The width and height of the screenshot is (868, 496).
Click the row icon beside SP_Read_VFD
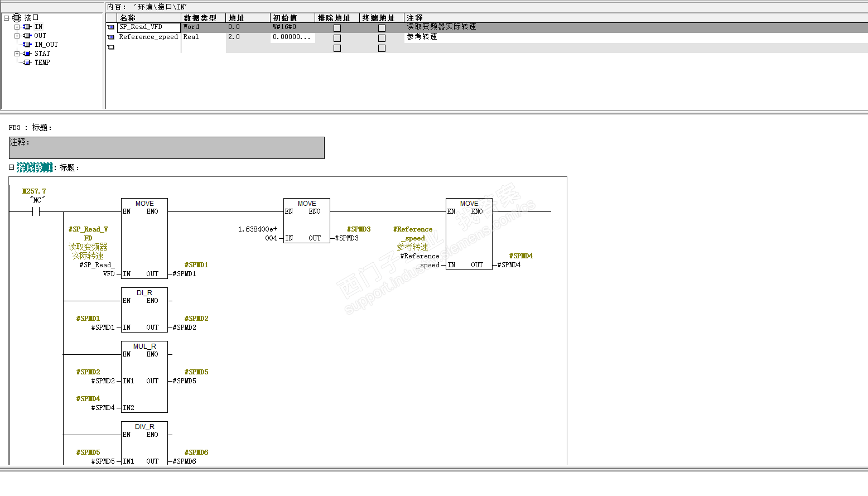click(111, 27)
